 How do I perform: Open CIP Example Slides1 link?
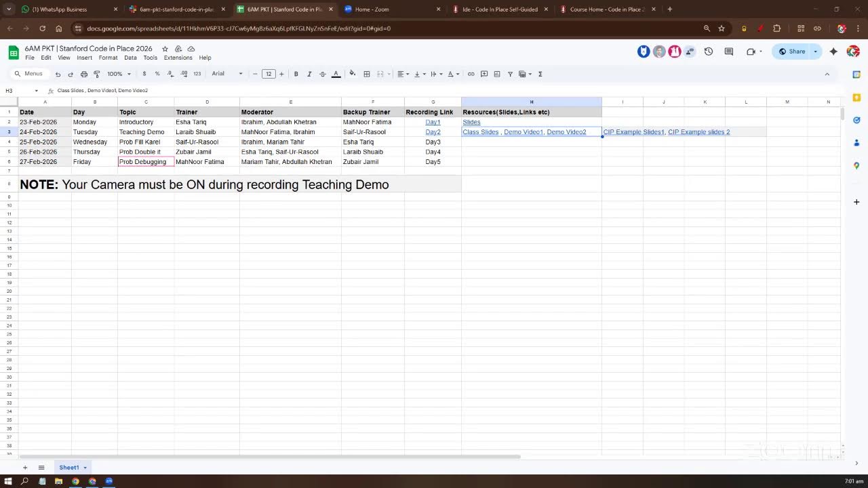pyautogui.click(x=634, y=132)
